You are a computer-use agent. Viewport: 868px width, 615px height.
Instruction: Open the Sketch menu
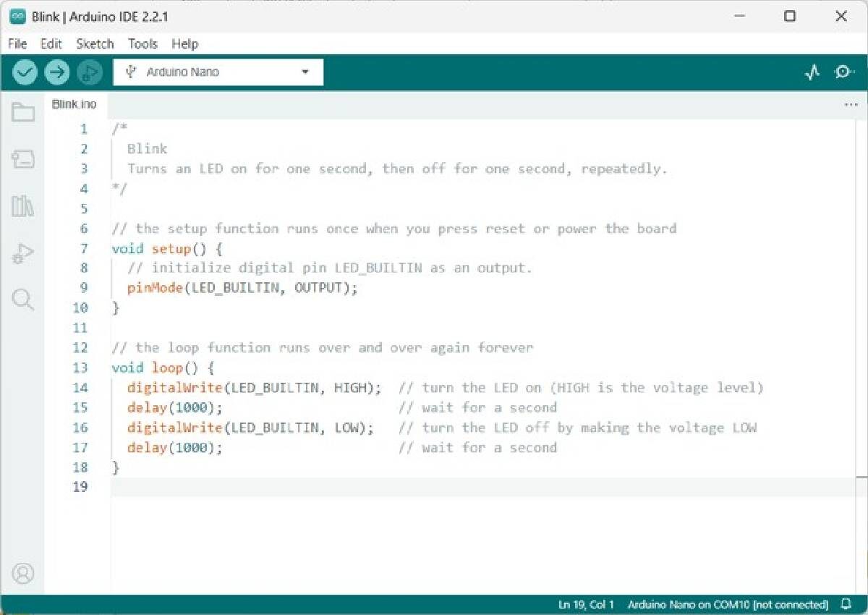(x=95, y=44)
